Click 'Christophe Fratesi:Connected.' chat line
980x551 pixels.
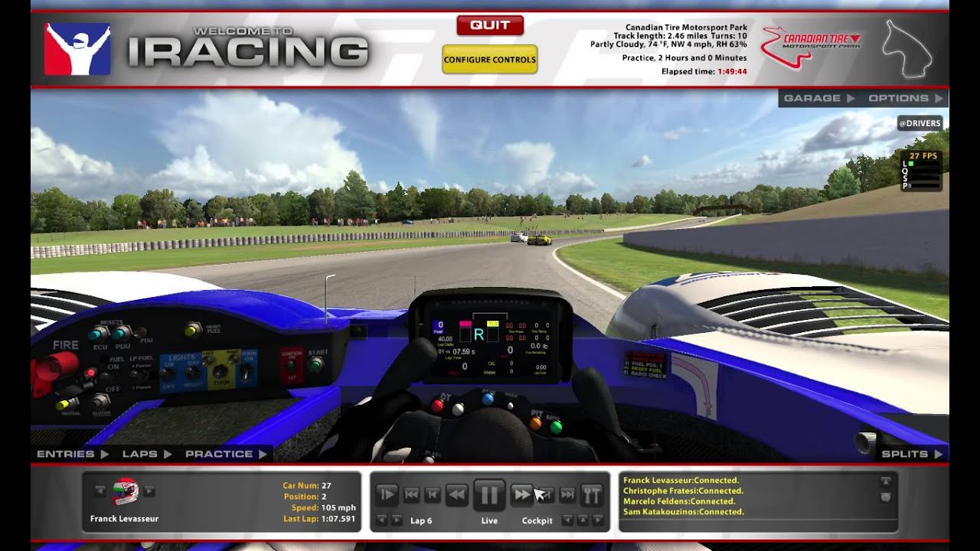683,491
